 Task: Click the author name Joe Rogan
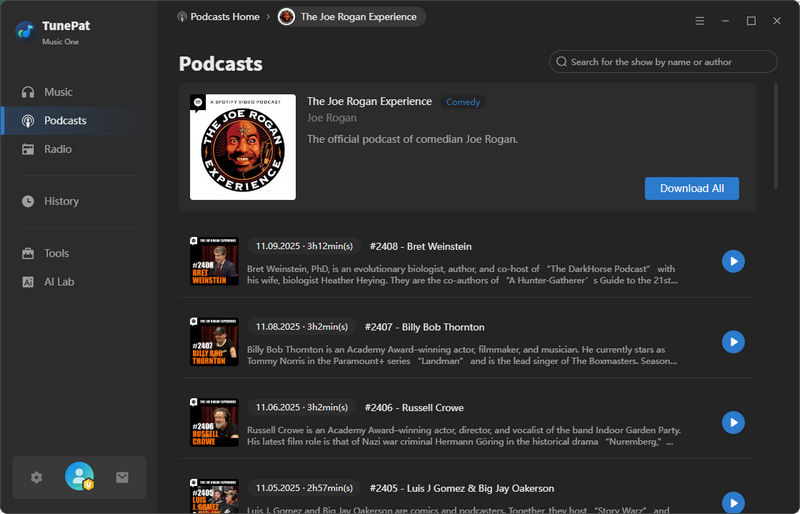pyautogui.click(x=332, y=118)
